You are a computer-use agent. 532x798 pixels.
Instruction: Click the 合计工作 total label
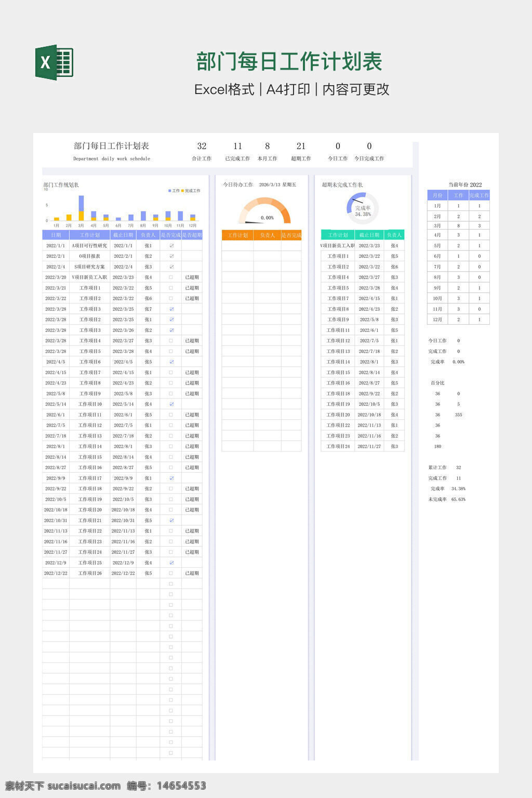pyautogui.click(x=202, y=158)
